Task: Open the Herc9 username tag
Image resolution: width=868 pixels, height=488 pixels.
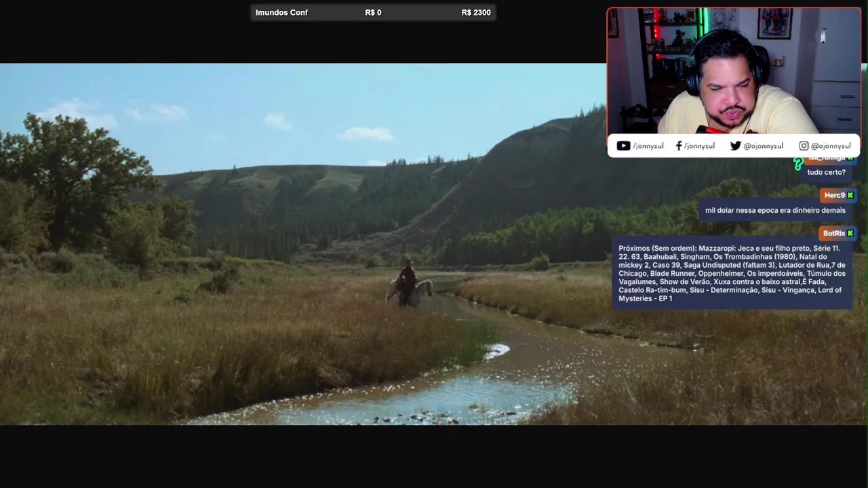Action: [x=838, y=195]
